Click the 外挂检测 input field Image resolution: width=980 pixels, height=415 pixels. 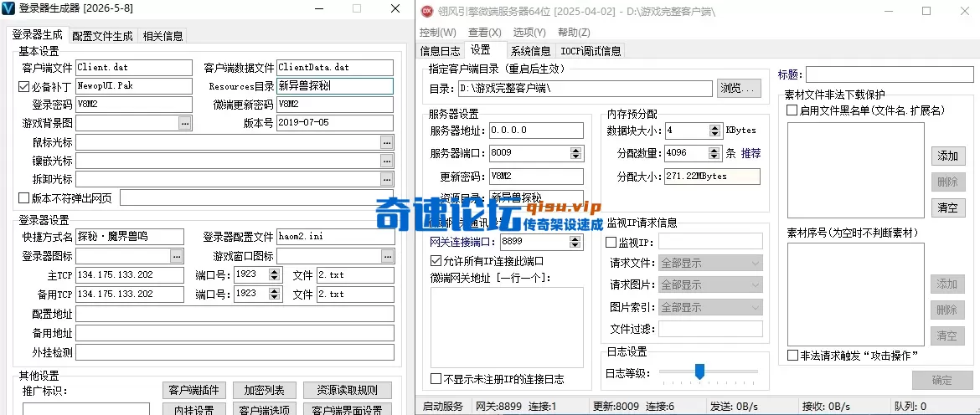pos(235,352)
